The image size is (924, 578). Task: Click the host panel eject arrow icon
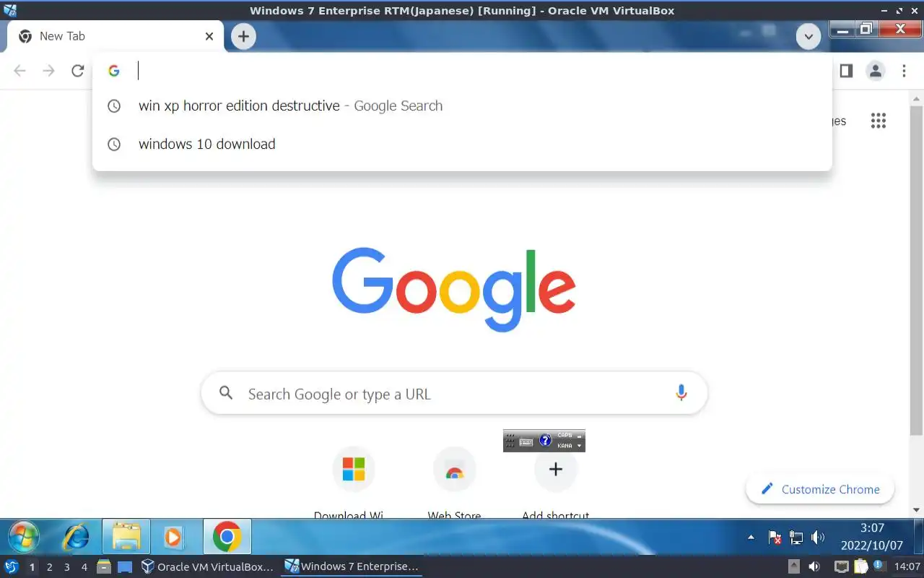click(x=794, y=566)
